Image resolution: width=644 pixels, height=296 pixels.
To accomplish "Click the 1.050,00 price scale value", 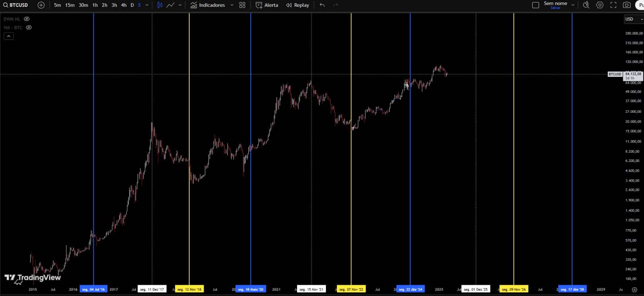I will click(x=632, y=220).
